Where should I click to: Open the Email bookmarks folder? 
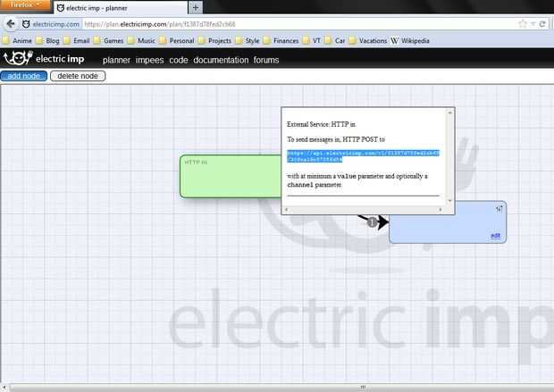[77, 40]
